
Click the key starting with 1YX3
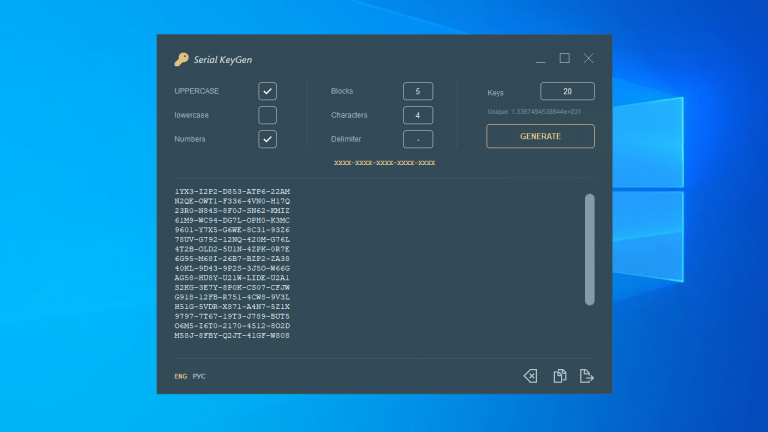tap(232, 192)
